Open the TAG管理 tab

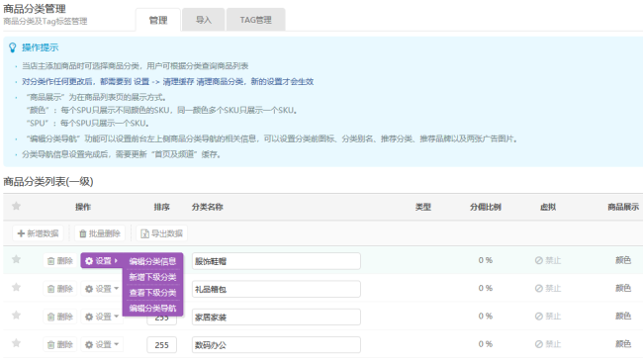pos(256,20)
